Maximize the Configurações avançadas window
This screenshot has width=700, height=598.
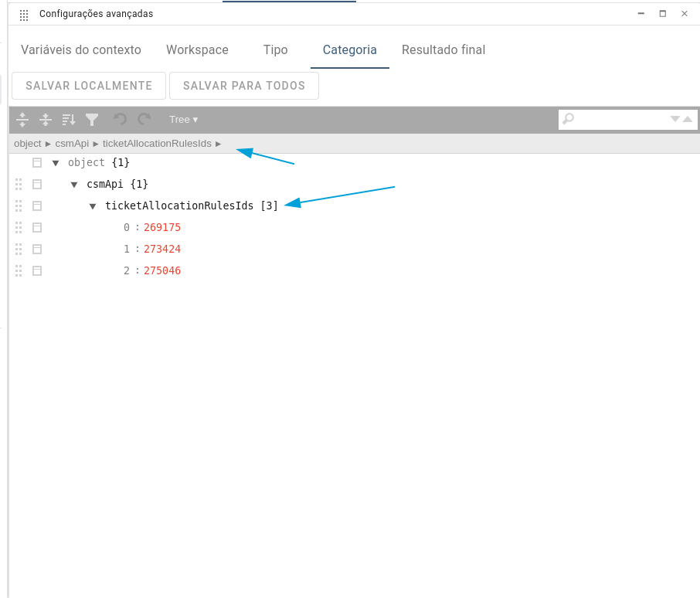coord(663,14)
